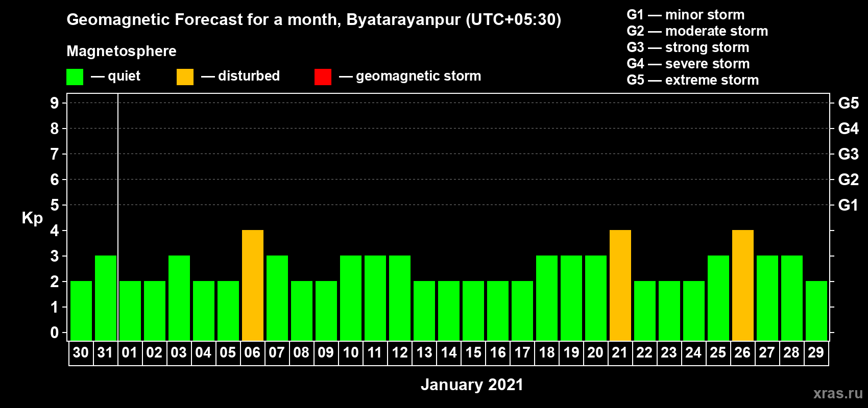
Task: Click the G5 right axis label
Action: [849, 103]
